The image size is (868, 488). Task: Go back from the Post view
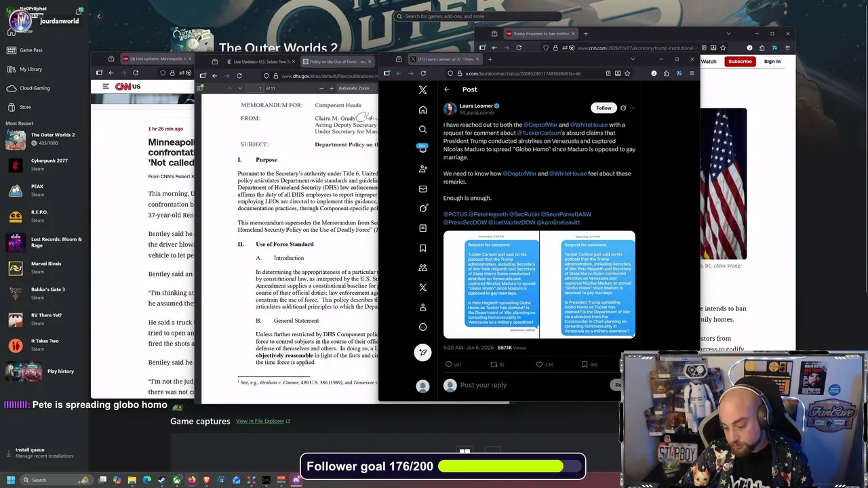coord(447,89)
